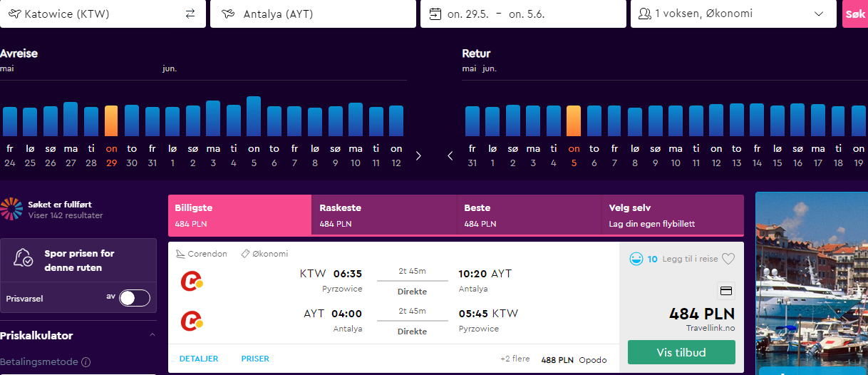Open passengers and class dropdown
Image resolution: width=868 pixels, height=375 pixels.
click(x=733, y=14)
